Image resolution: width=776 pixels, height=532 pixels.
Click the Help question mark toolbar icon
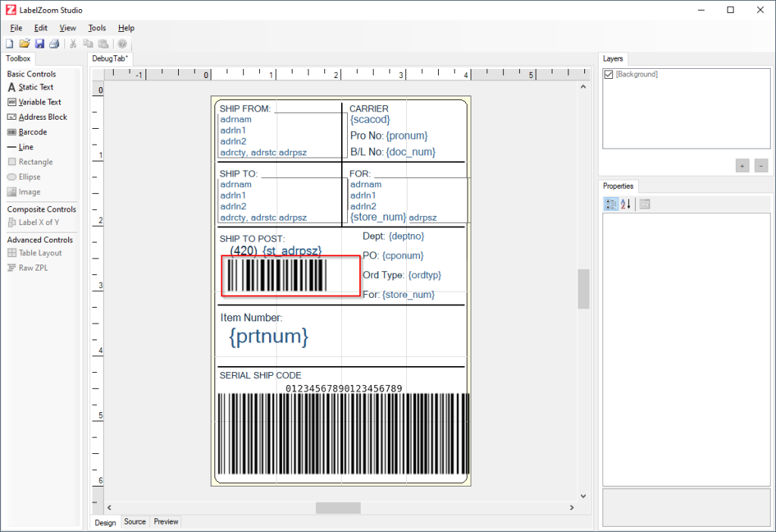122,43
